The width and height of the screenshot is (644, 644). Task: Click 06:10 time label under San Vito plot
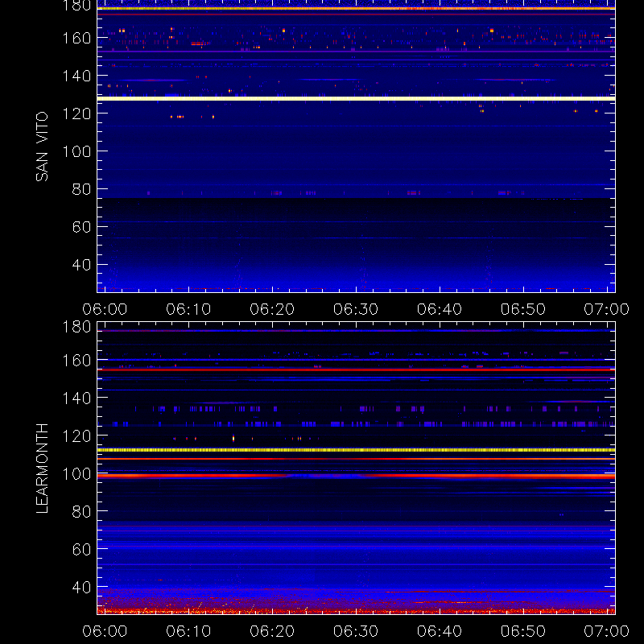[188, 309]
